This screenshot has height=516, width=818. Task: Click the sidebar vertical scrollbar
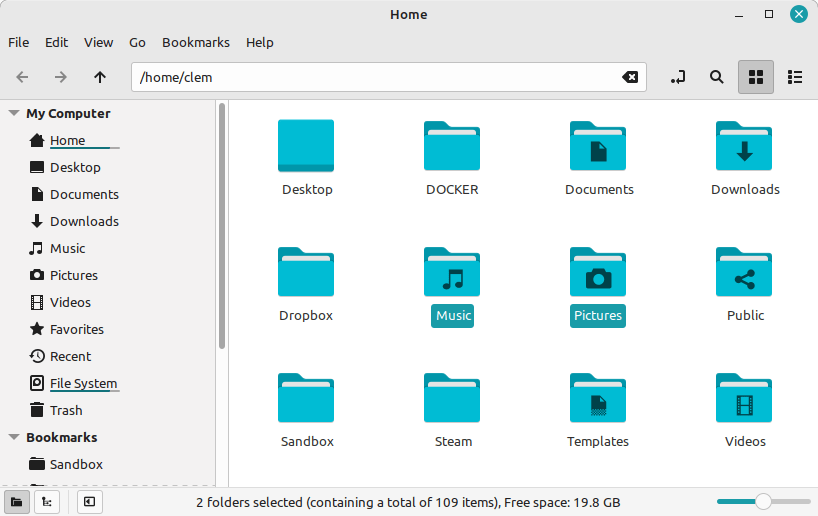coord(222,226)
